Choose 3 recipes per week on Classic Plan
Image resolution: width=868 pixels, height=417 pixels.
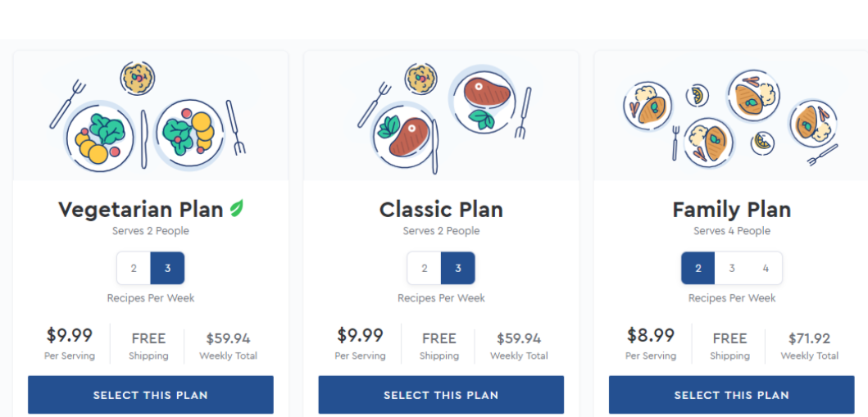458,268
